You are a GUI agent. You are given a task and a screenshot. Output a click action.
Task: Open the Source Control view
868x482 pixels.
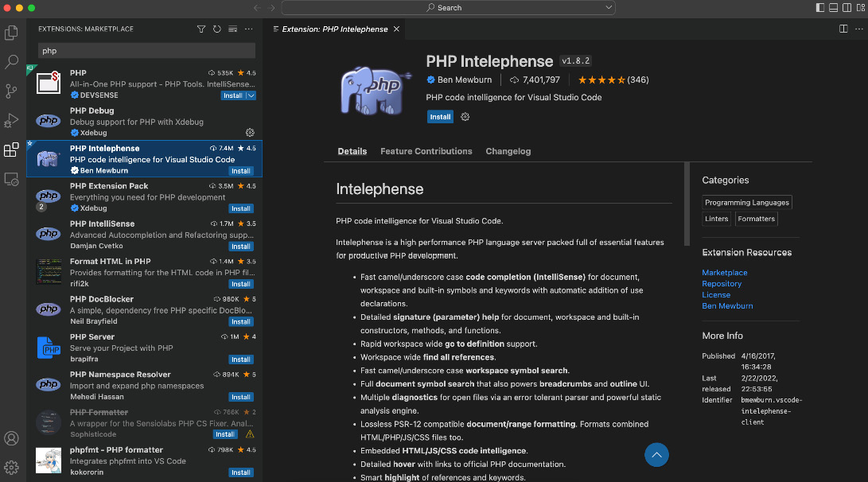11,91
